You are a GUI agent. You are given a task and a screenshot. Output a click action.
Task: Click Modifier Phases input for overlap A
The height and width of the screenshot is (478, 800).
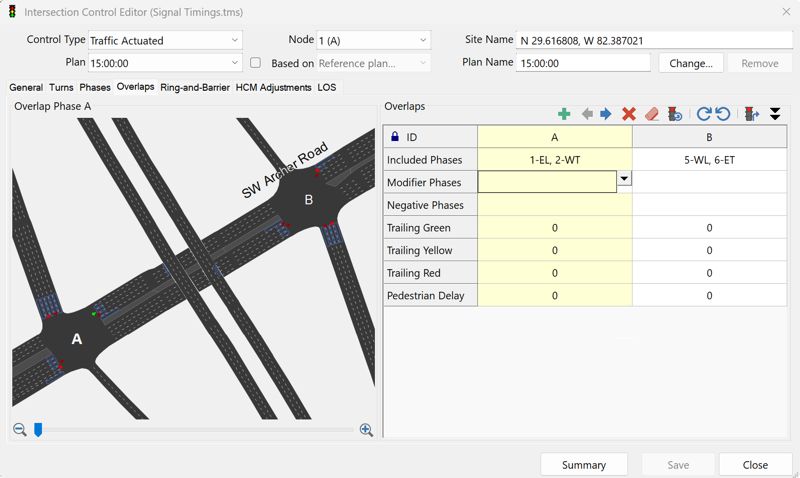click(547, 182)
